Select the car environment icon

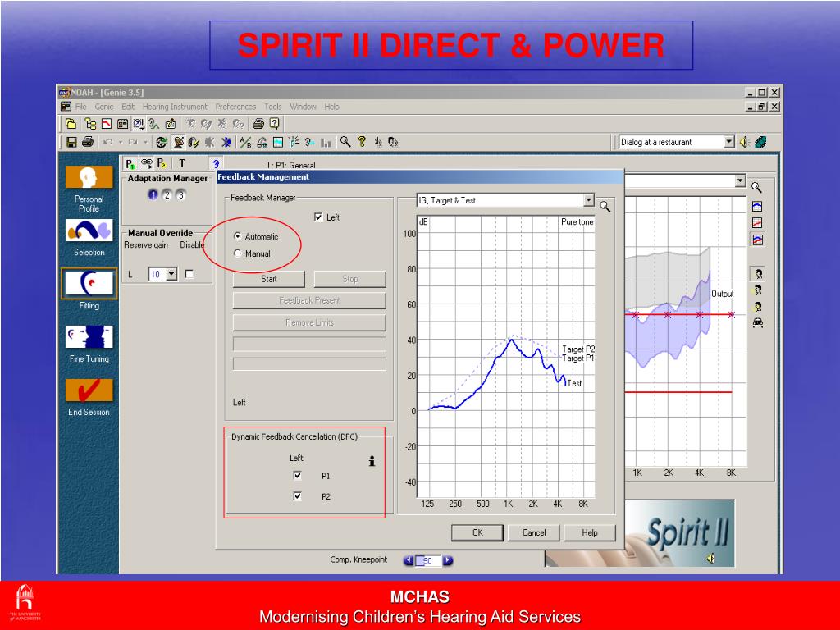[x=757, y=322]
